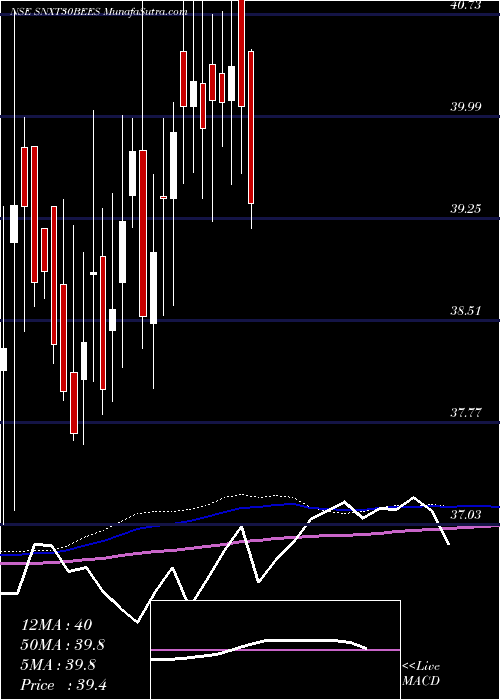
Task: Click the 38.51 price level label
Action: [x=466, y=310]
